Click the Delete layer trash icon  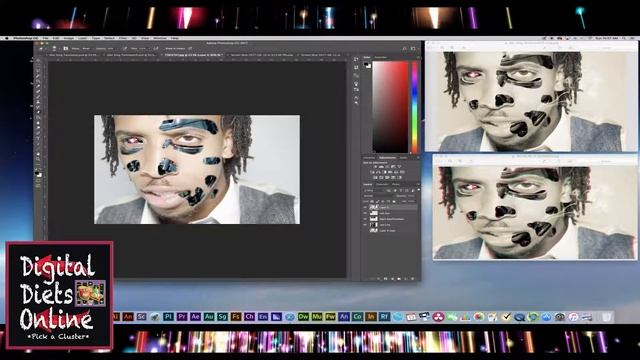(413, 279)
